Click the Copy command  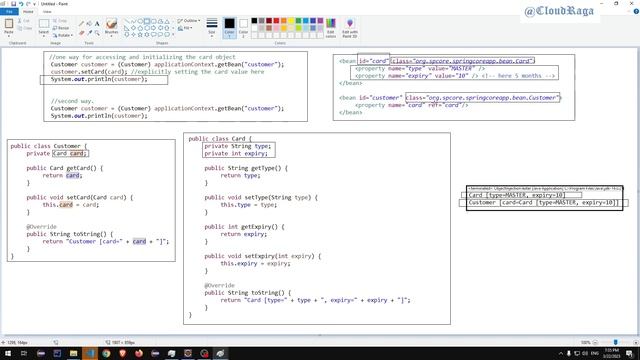24,28
